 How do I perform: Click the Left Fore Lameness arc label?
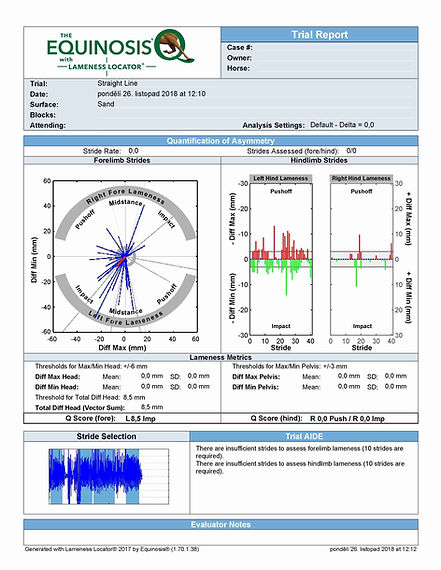tap(125, 318)
